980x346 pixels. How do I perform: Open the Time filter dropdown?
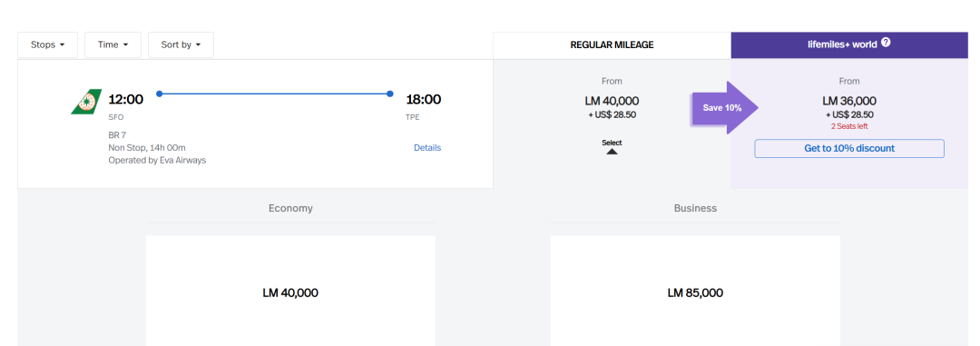113,45
